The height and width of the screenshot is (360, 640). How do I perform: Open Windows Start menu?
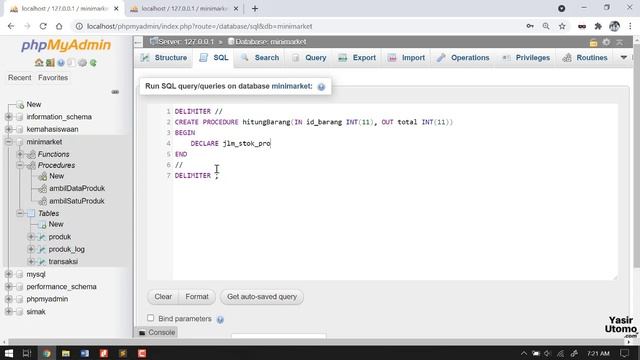pos(9,353)
